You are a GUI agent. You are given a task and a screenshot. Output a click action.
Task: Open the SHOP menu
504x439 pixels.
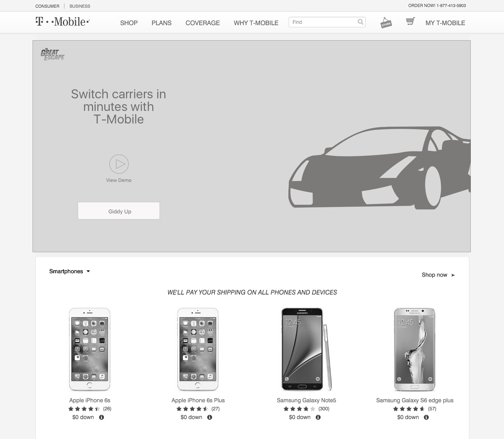pyautogui.click(x=129, y=23)
